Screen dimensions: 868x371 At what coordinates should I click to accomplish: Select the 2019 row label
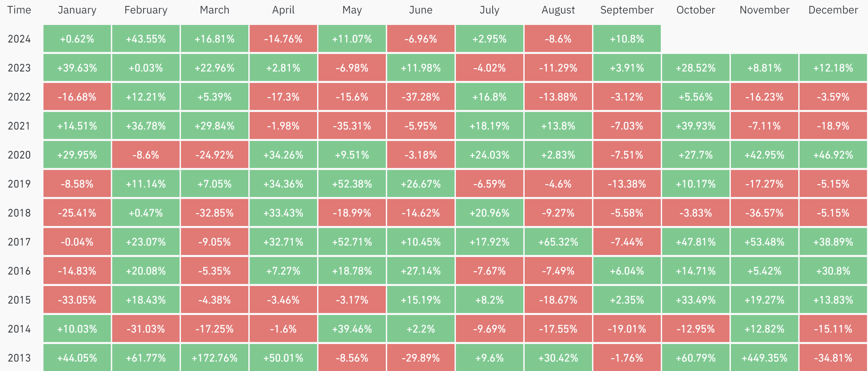(19, 184)
